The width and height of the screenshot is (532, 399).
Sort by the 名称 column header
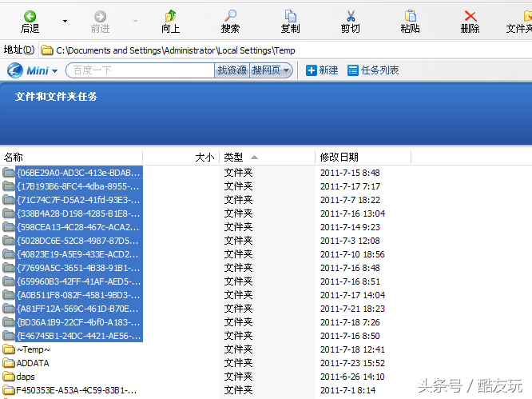pos(71,158)
